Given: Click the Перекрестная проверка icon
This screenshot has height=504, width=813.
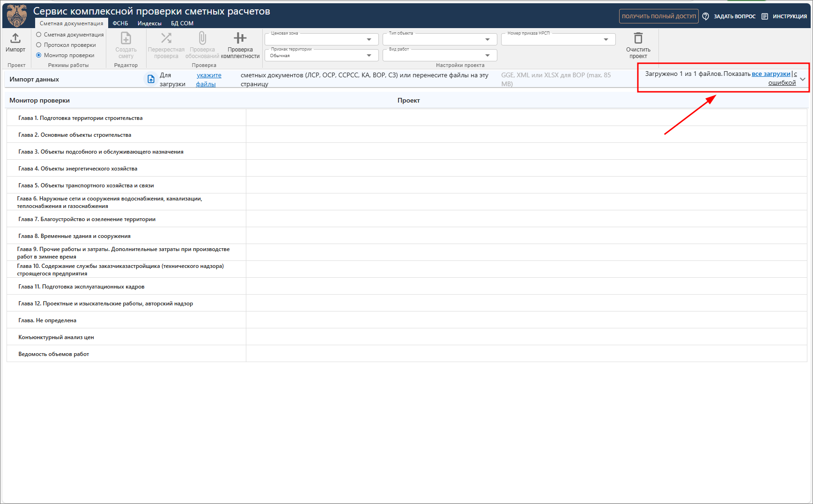Looking at the screenshot, I should [166, 38].
